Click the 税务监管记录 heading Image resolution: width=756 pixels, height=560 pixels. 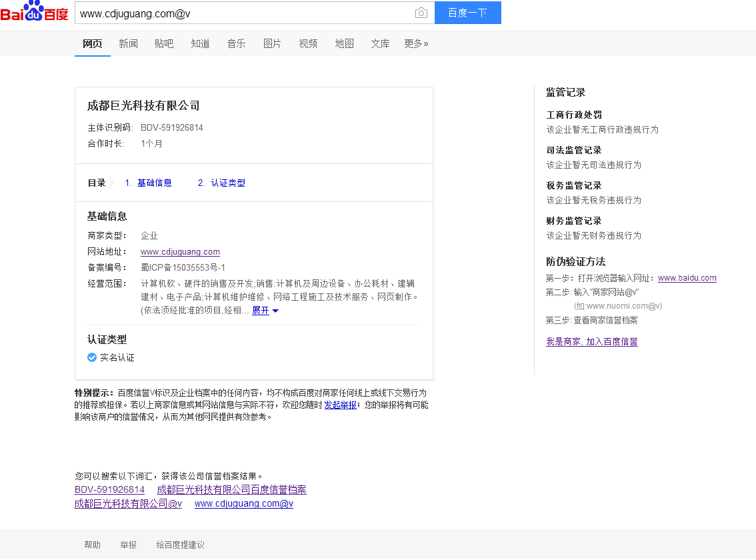pos(574,185)
